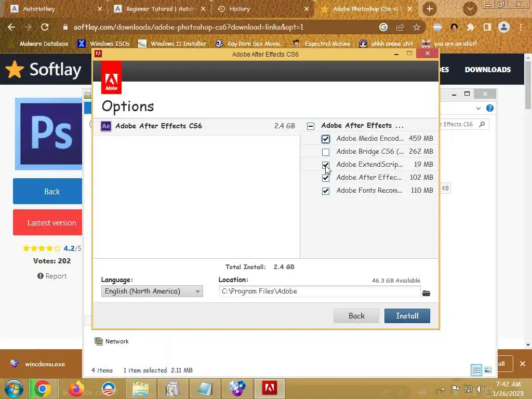
Task: Uncheck Adobe Media Encoder component
Action: click(x=326, y=139)
